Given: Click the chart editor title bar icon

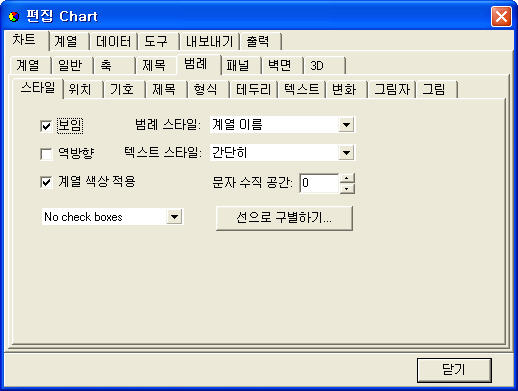Looking at the screenshot, I should 14,17.
